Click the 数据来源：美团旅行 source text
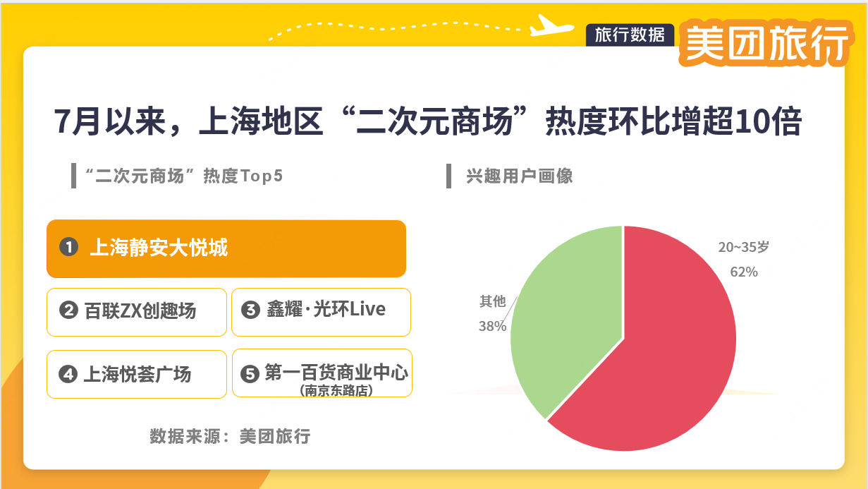Screen dimensions: 868x489 [230, 436]
